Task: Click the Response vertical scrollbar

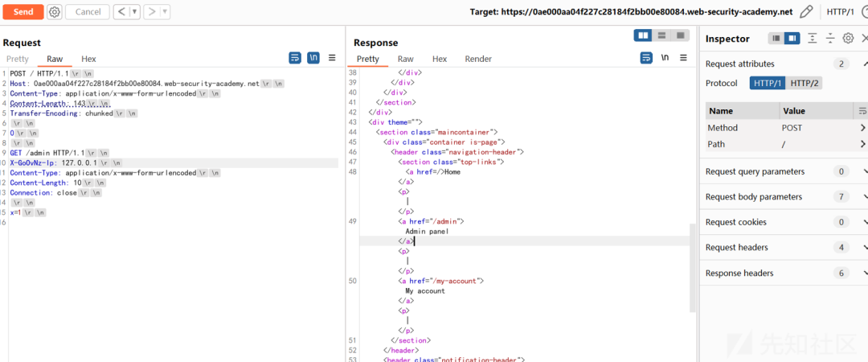Action: point(693,268)
